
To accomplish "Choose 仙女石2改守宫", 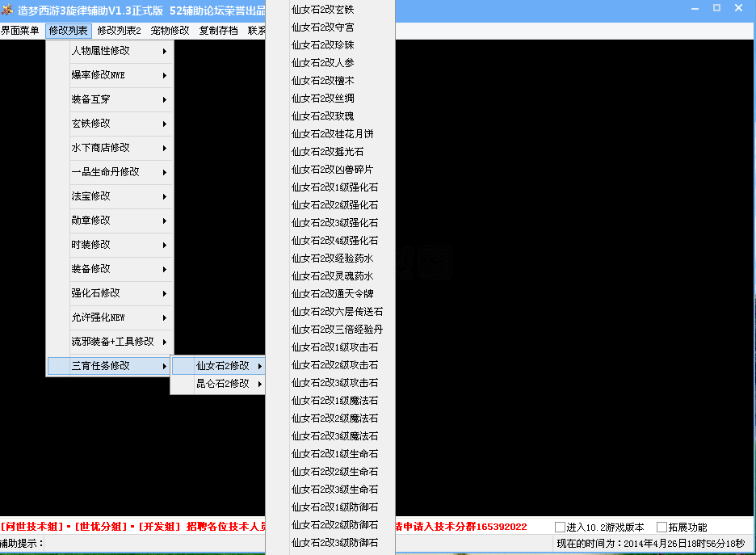I will tap(330, 27).
